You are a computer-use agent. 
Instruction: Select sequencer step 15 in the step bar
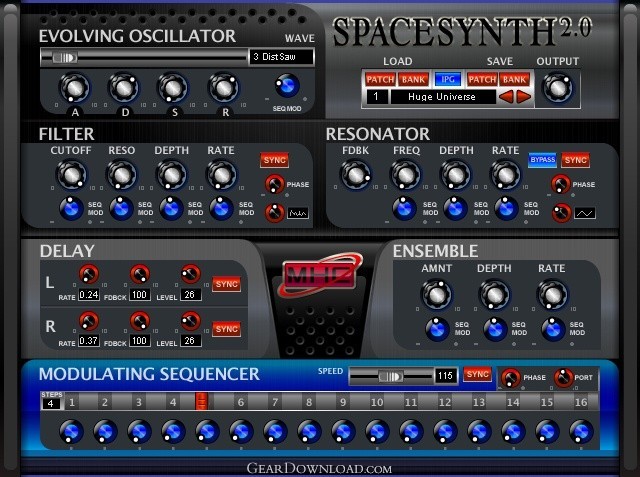[547, 402]
